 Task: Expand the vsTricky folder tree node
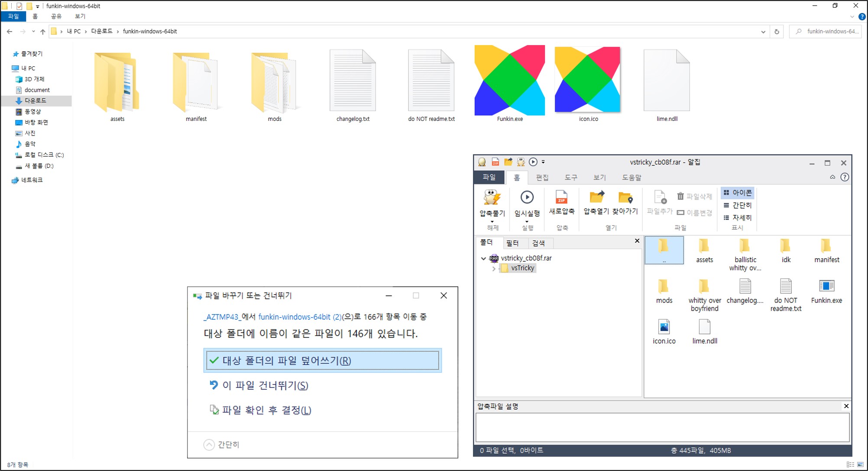tap(494, 269)
